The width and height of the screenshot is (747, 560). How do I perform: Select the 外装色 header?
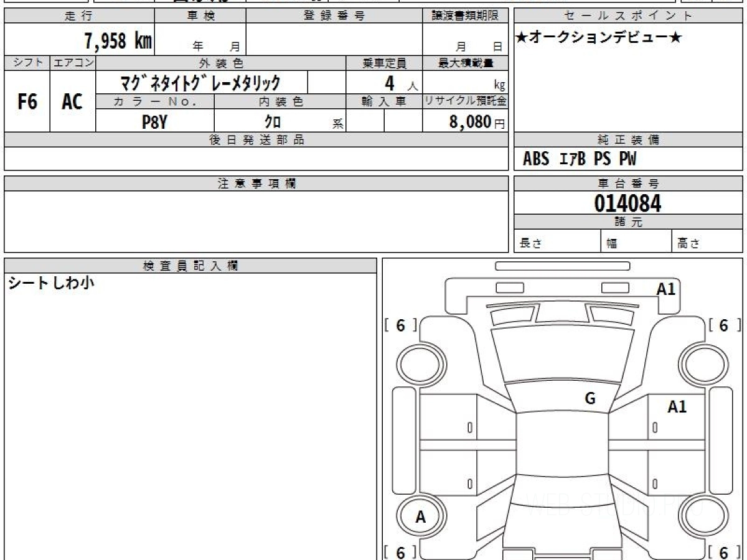[x=221, y=63]
